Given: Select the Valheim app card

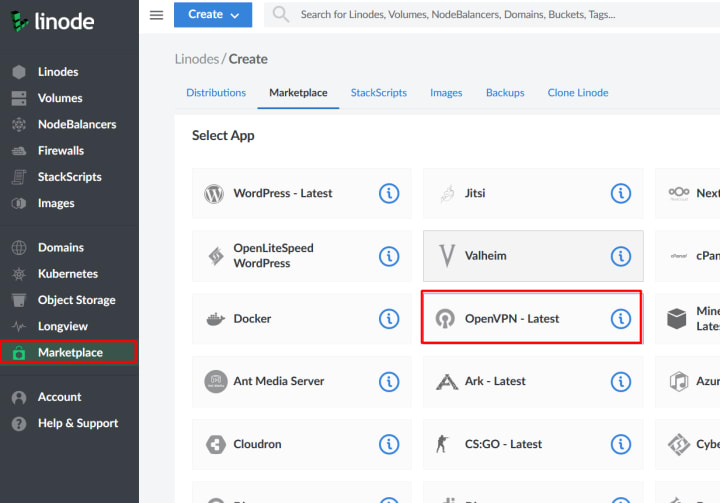Looking at the screenshot, I should 533,256.
